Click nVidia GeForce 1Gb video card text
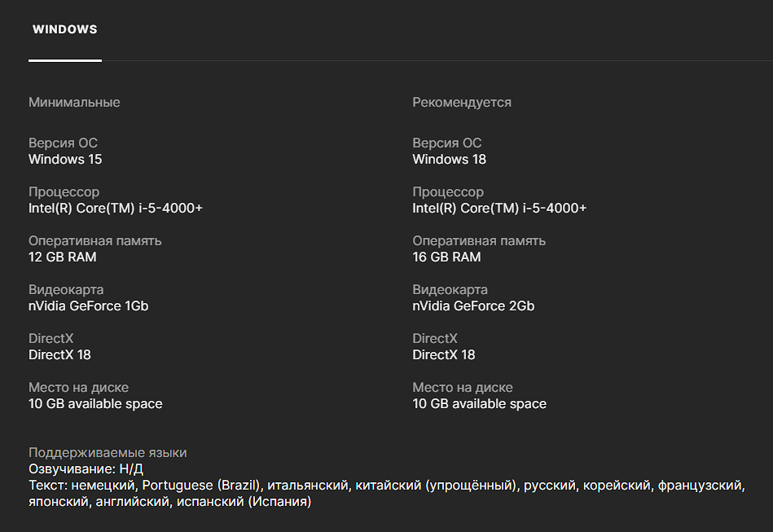Image resolution: width=773 pixels, height=532 pixels. (88, 306)
